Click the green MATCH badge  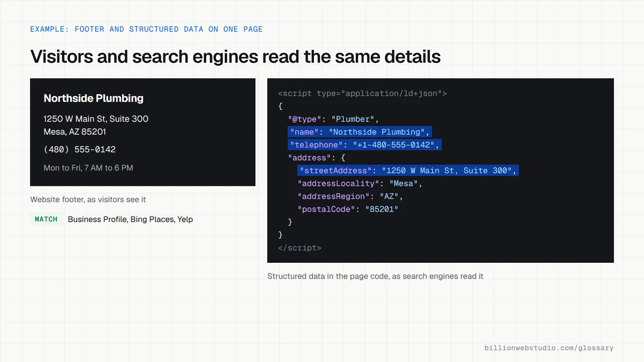[46, 219]
